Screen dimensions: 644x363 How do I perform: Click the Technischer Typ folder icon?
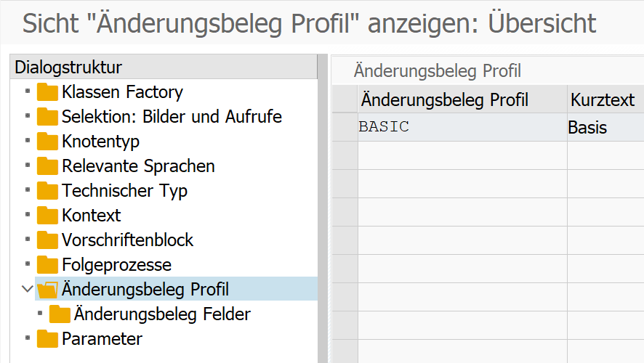coord(48,191)
